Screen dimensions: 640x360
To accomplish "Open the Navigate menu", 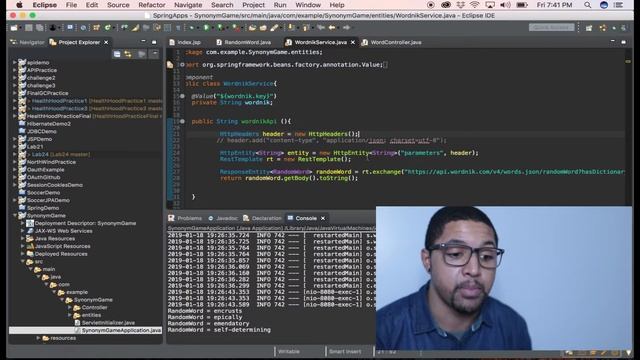I will point(188,5).
